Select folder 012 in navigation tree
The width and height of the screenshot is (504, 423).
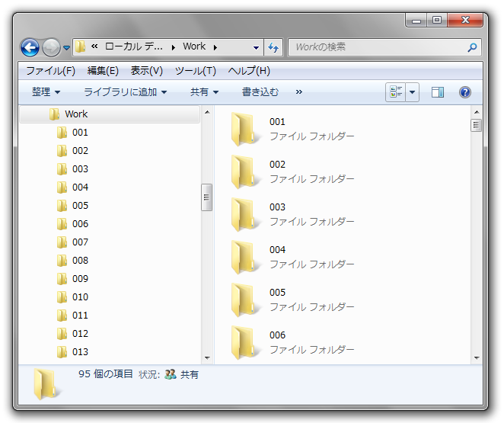72,334
